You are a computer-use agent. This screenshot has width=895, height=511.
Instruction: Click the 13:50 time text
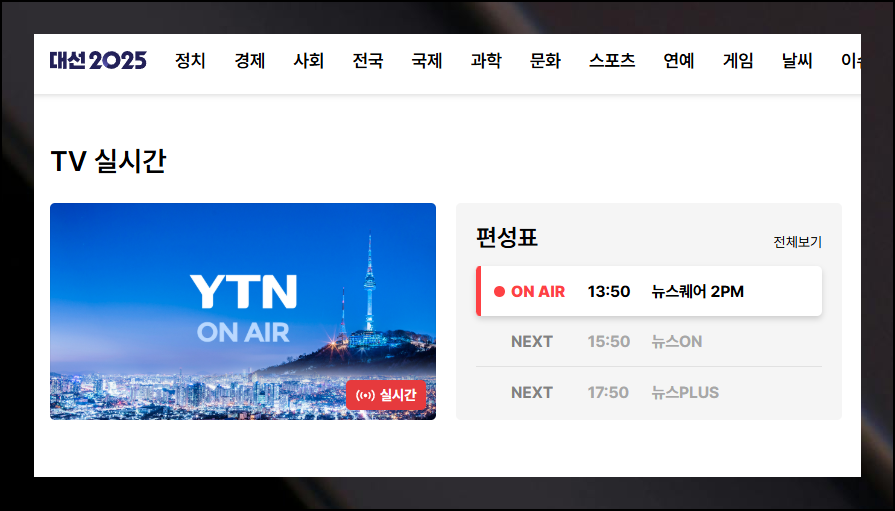point(609,292)
